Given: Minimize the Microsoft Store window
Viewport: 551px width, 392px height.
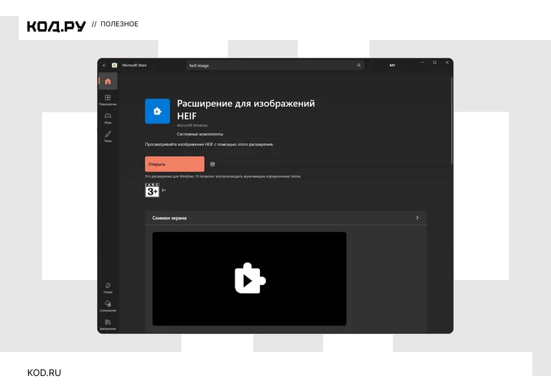Looking at the screenshot, I should click(423, 62).
